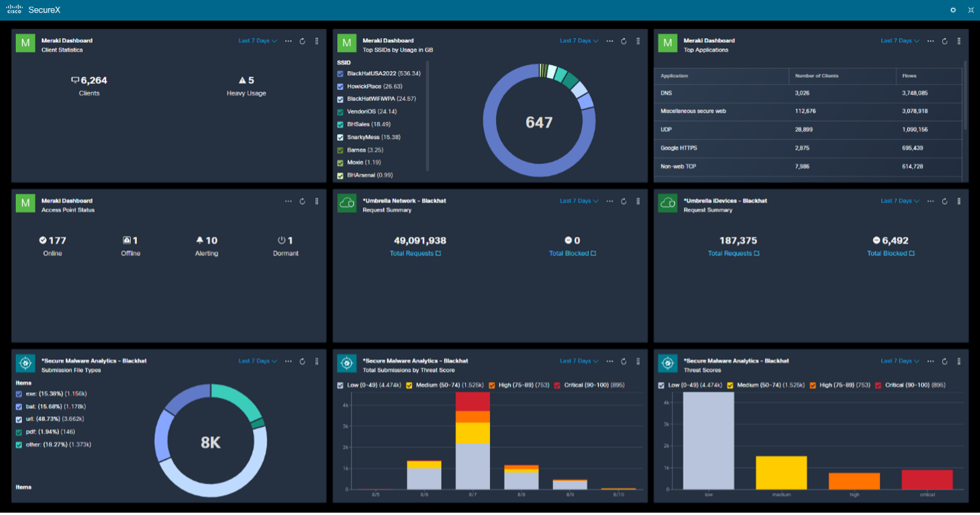Refresh the Client Statistics tile
This screenshot has height=515, width=980.
303,41
